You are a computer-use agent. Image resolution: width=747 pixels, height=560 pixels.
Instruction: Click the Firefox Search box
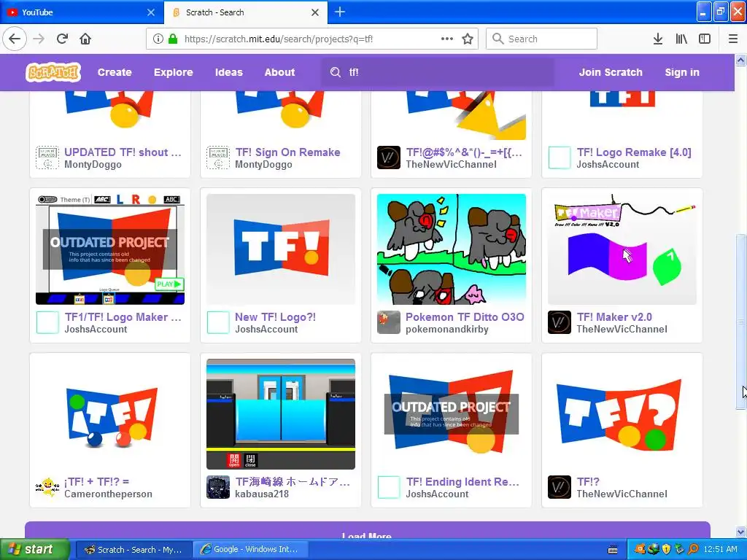coord(542,39)
